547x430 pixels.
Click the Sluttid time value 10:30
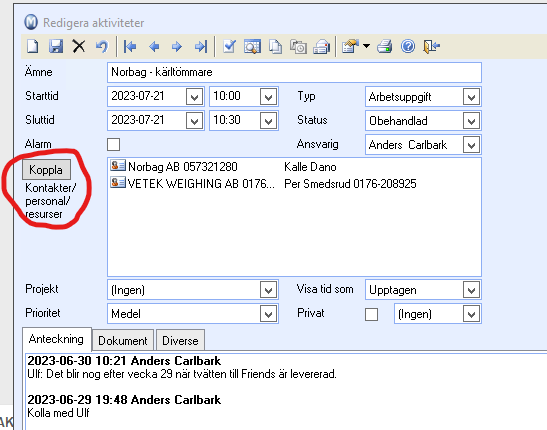[227, 120]
